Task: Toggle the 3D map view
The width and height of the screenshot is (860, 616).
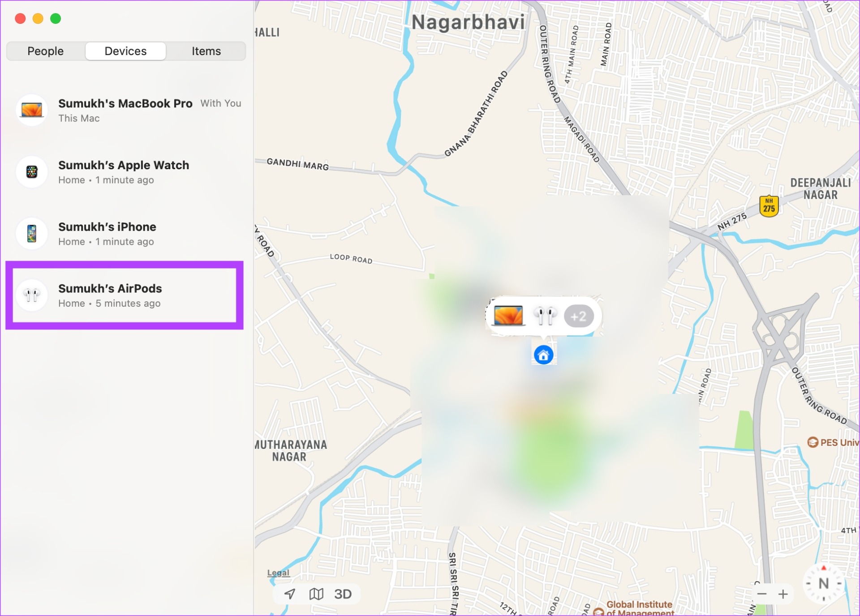Action: pos(343,594)
